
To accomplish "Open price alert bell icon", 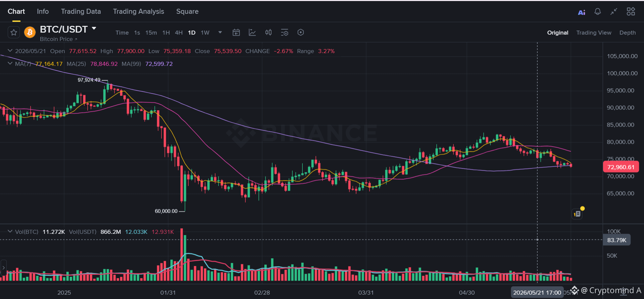I will (x=598, y=12).
